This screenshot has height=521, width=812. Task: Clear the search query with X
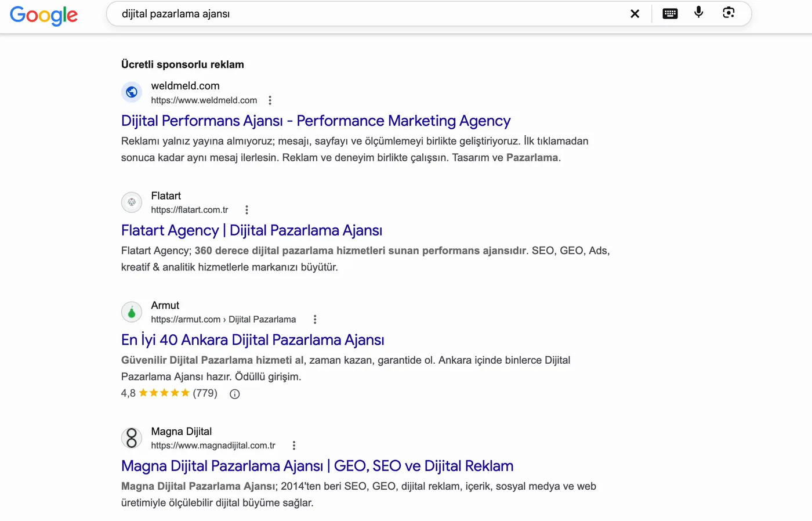pyautogui.click(x=635, y=13)
